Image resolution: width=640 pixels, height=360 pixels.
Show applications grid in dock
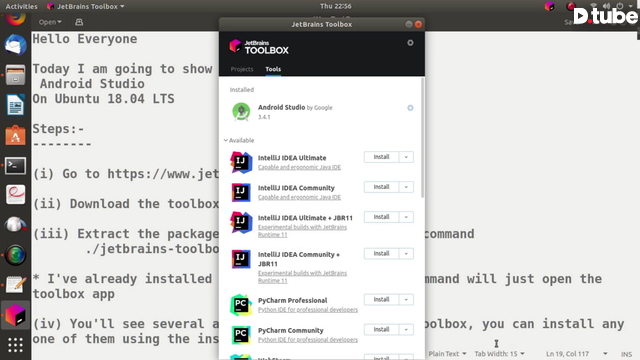(x=16, y=345)
